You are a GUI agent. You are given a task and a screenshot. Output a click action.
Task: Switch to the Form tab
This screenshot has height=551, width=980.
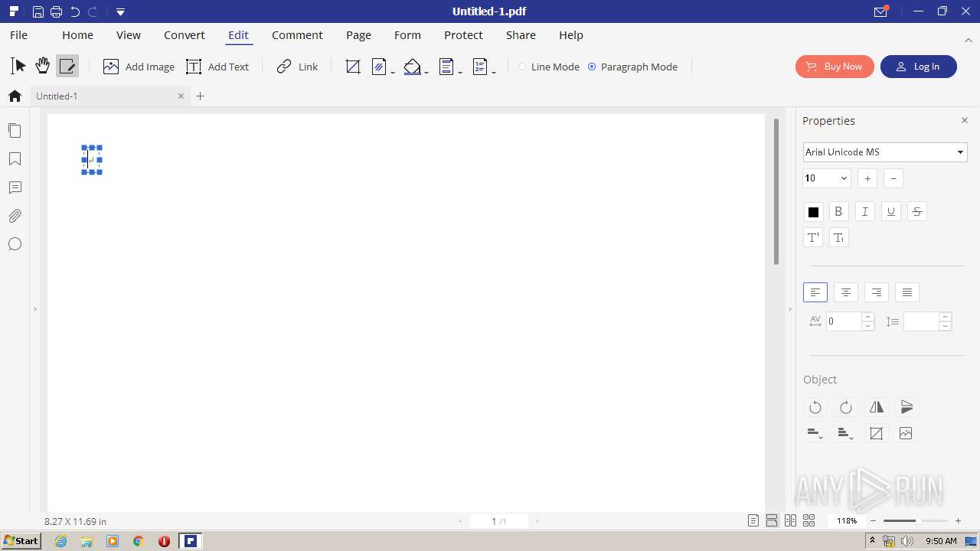(407, 35)
